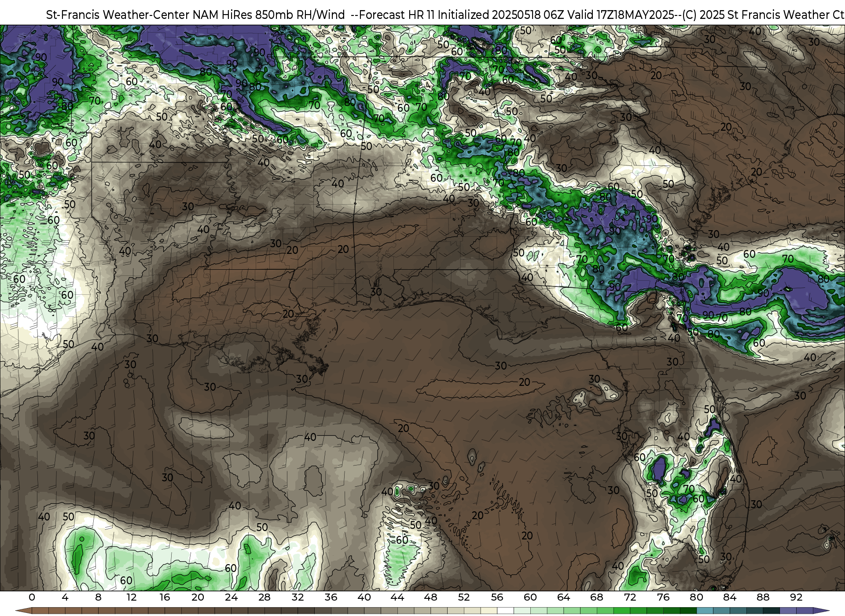This screenshot has height=616, width=845.
Task: Click color bar tick label "84"
Action: pyautogui.click(x=730, y=597)
